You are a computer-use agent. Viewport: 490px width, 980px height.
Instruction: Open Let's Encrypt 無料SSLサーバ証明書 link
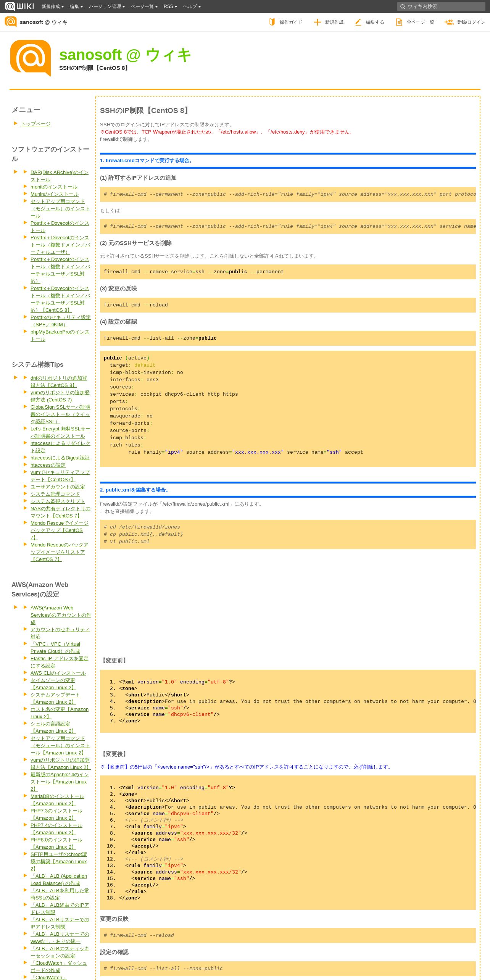60,432
